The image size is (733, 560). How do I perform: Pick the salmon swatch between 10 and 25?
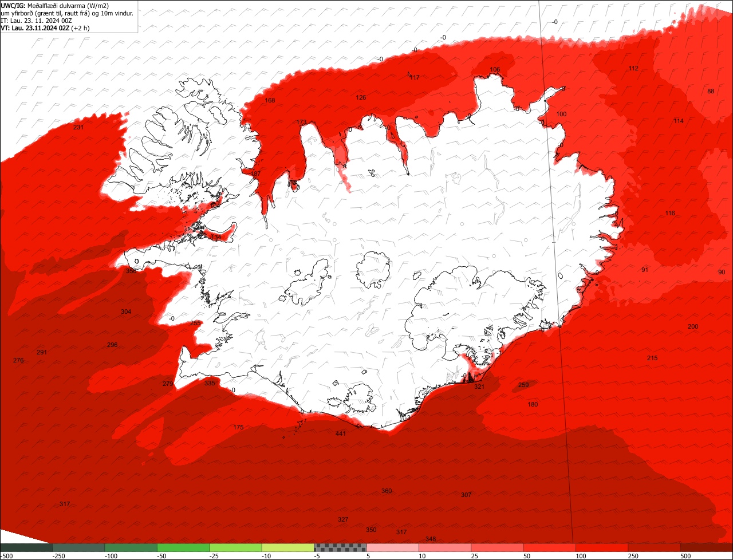pyautogui.click(x=445, y=547)
